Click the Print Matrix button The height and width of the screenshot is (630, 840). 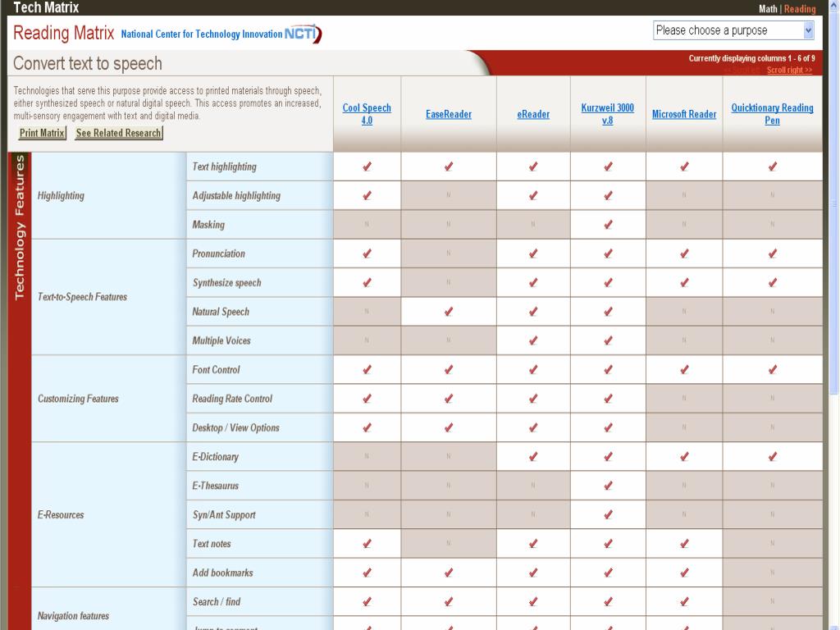(42, 133)
